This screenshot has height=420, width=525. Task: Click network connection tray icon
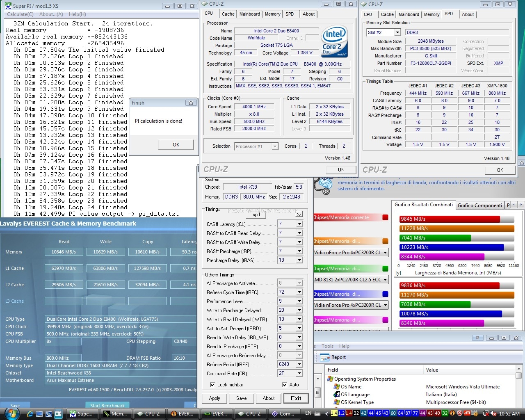(x=486, y=413)
